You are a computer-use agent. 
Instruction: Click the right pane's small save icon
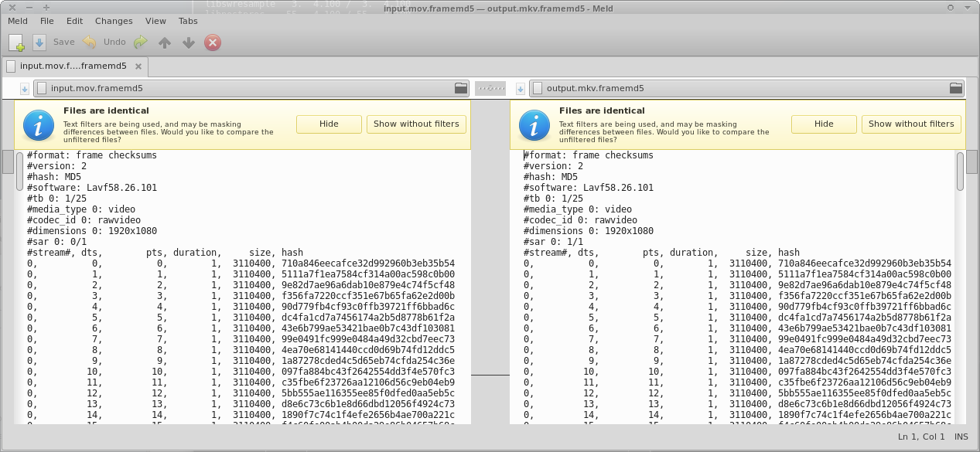click(521, 89)
